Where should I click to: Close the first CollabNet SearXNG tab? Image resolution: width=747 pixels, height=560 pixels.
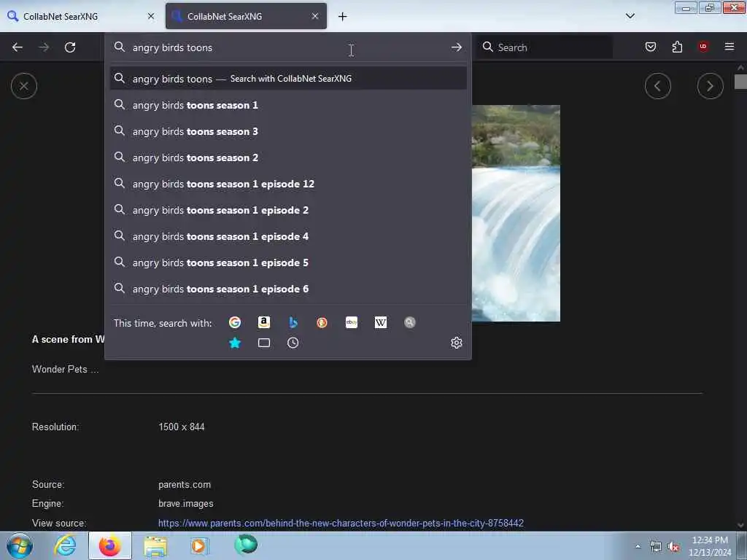point(151,16)
